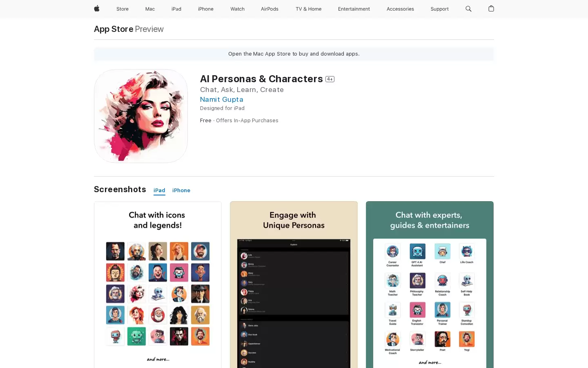This screenshot has height=368, width=588.
Task: Go to the iPad menu item
Action: (176, 9)
